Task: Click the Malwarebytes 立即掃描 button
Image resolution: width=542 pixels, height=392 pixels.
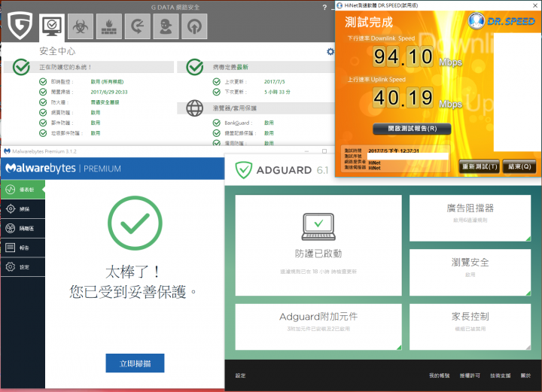Action: pyautogui.click(x=135, y=363)
